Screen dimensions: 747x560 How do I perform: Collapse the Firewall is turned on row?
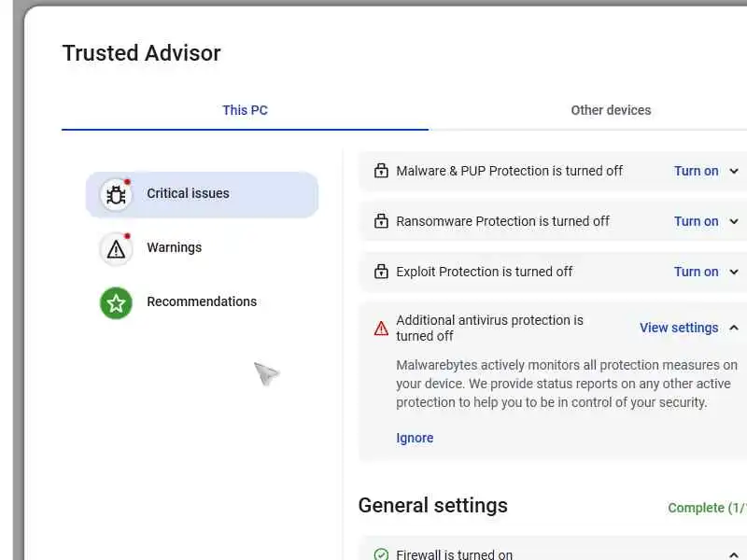pos(734,554)
